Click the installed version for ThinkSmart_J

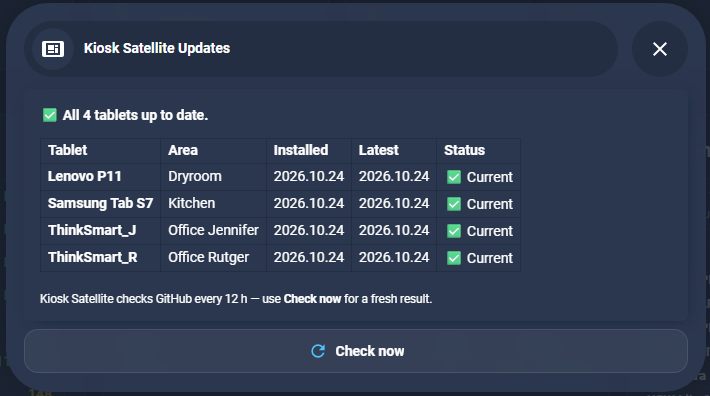[x=309, y=230]
